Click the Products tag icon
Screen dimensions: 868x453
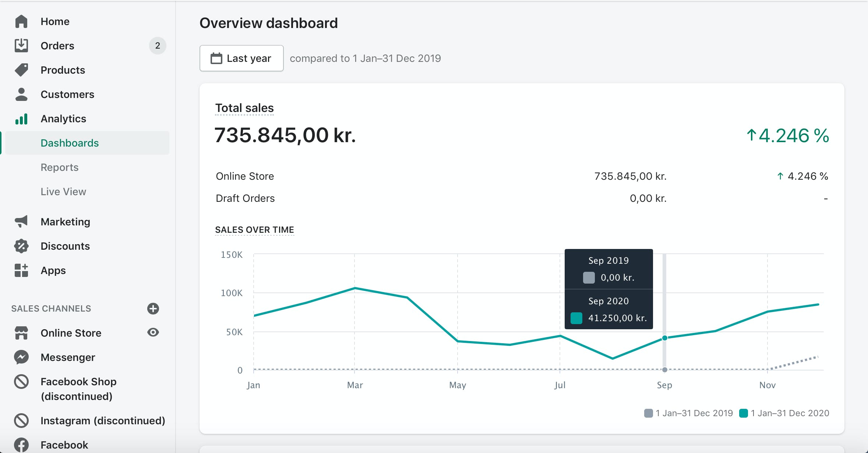pyautogui.click(x=21, y=70)
